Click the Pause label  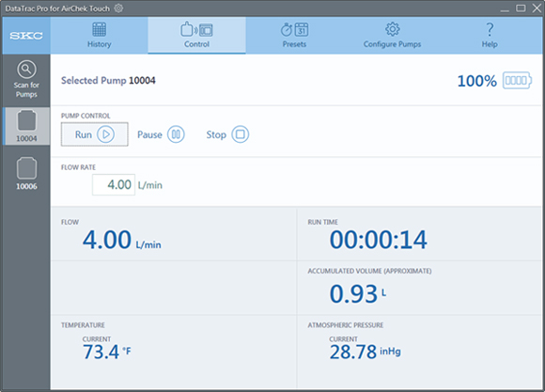coord(149,134)
